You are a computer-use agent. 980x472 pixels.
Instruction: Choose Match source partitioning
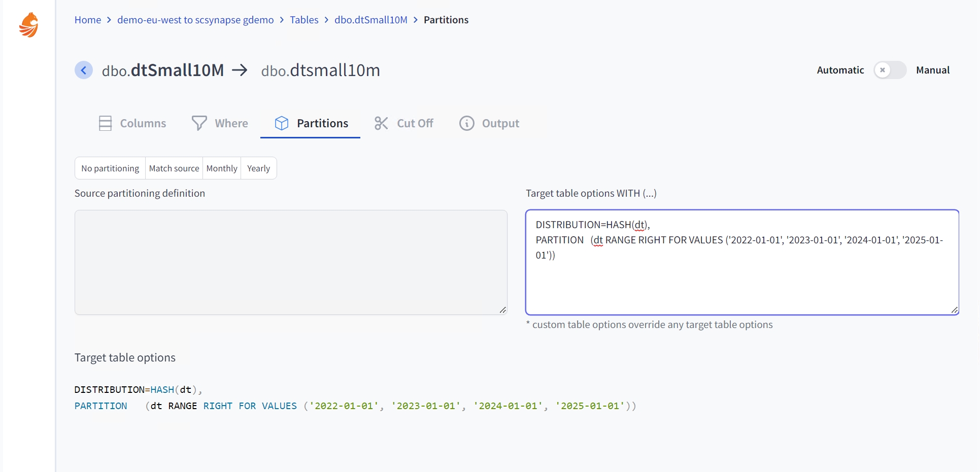174,168
